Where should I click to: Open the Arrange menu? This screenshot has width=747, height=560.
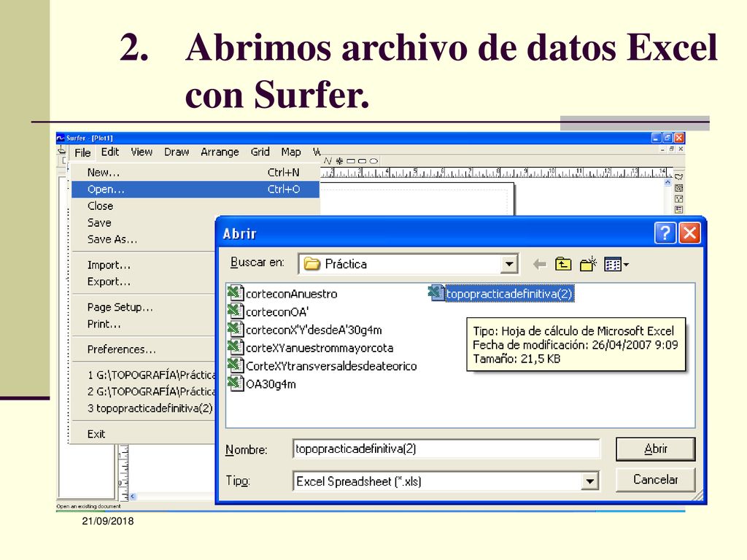(x=220, y=152)
